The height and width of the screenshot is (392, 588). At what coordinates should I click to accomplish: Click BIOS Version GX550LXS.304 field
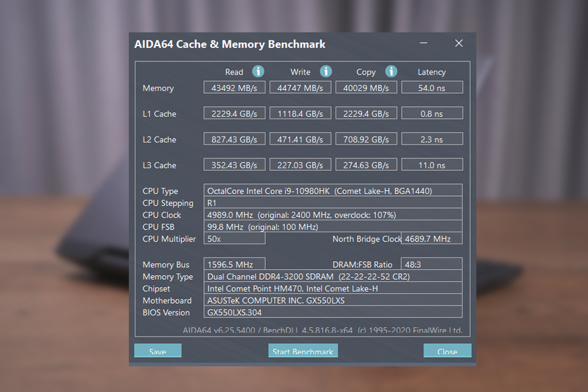(333, 312)
